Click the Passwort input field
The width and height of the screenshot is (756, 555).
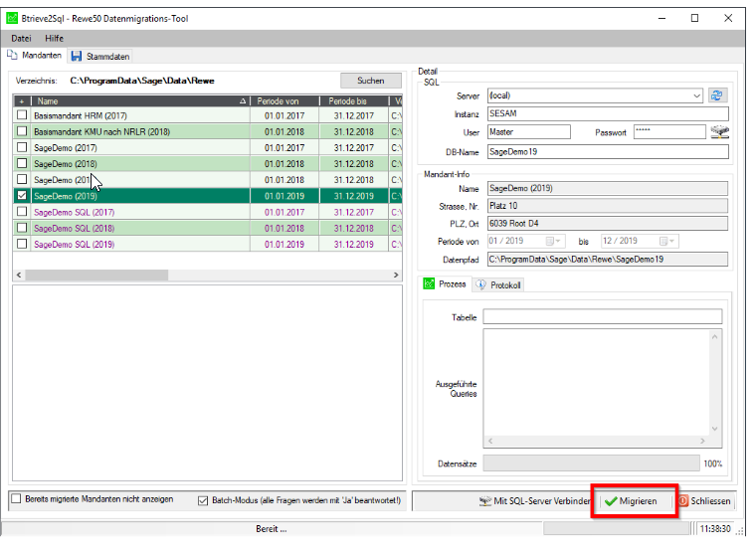tap(669, 131)
